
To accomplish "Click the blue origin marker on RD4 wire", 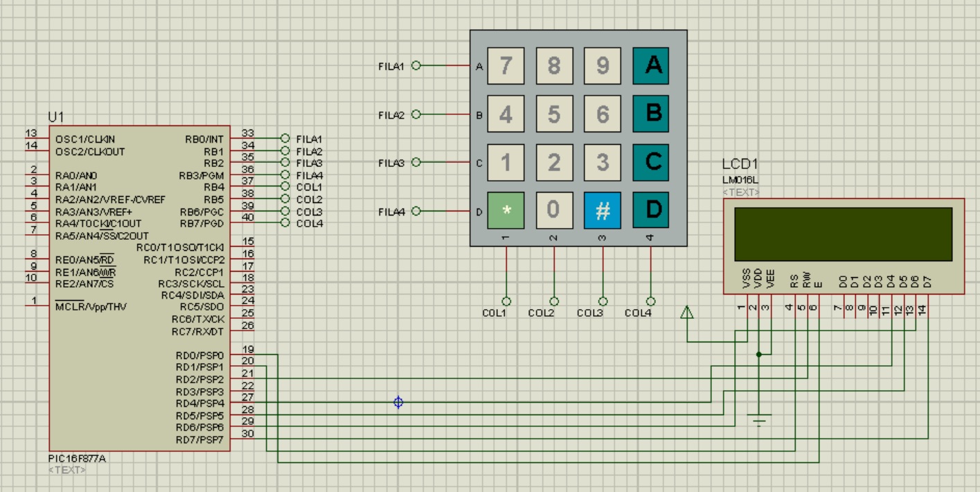I will [x=398, y=402].
